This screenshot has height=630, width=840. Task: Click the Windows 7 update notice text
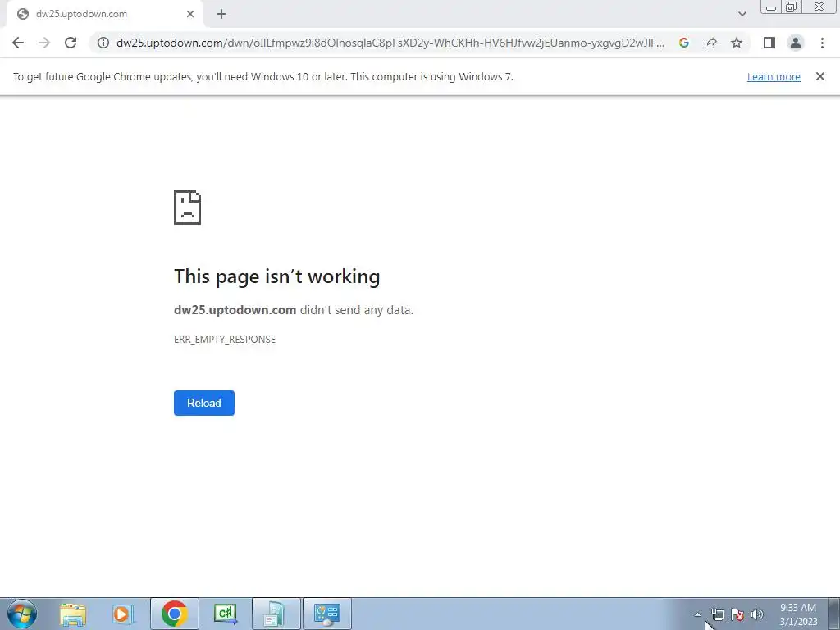263,76
